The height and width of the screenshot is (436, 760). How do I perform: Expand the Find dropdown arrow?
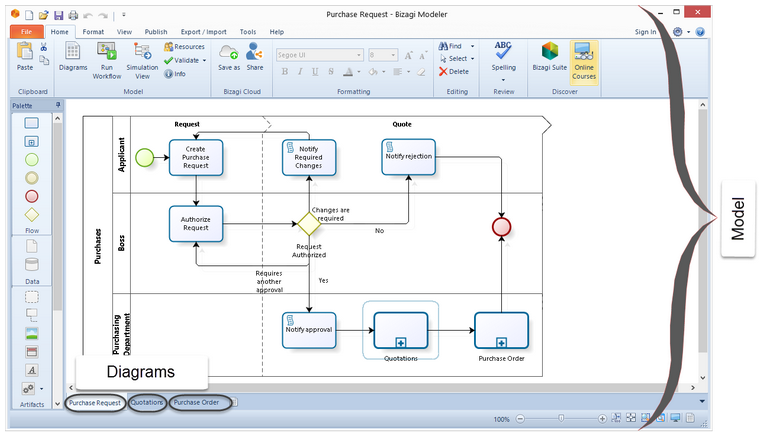tap(472, 46)
